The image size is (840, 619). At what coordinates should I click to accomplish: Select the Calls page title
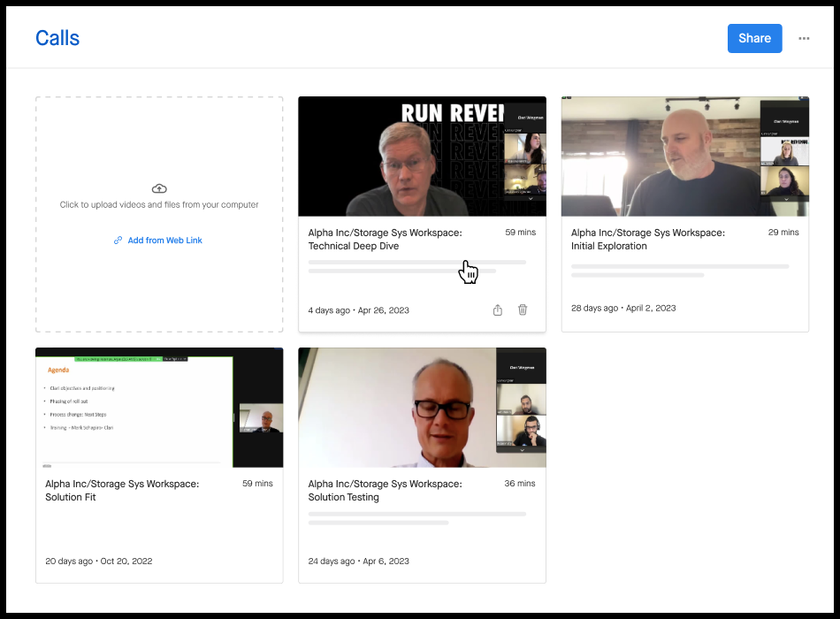point(57,38)
